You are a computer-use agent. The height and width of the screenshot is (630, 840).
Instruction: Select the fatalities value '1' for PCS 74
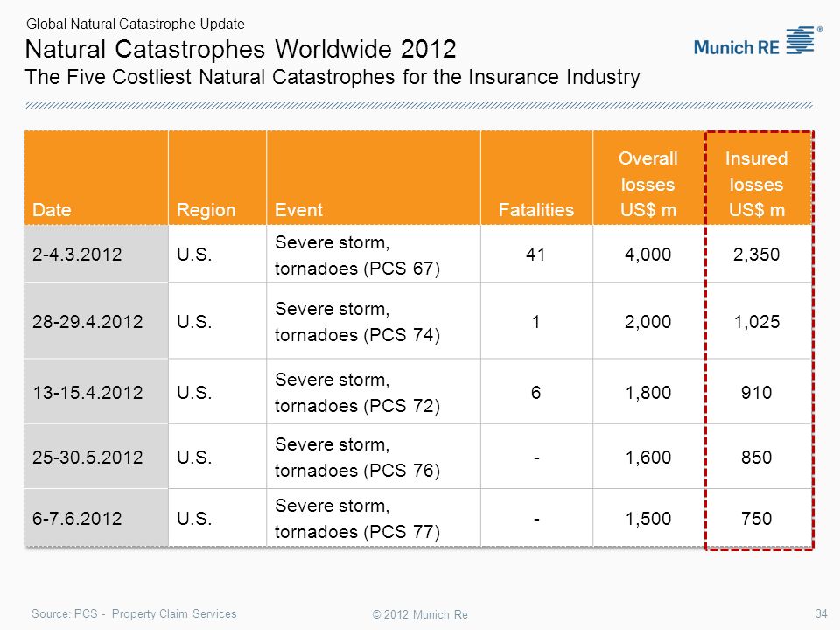(x=535, y=321)
